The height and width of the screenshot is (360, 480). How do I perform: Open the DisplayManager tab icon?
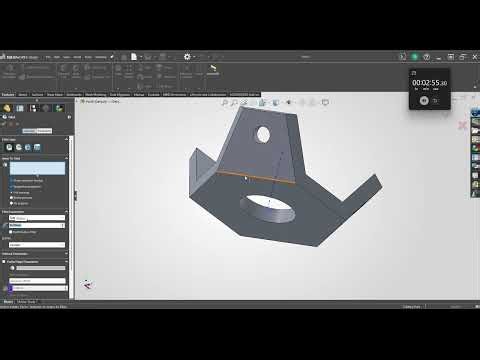[x=59, y=108]
